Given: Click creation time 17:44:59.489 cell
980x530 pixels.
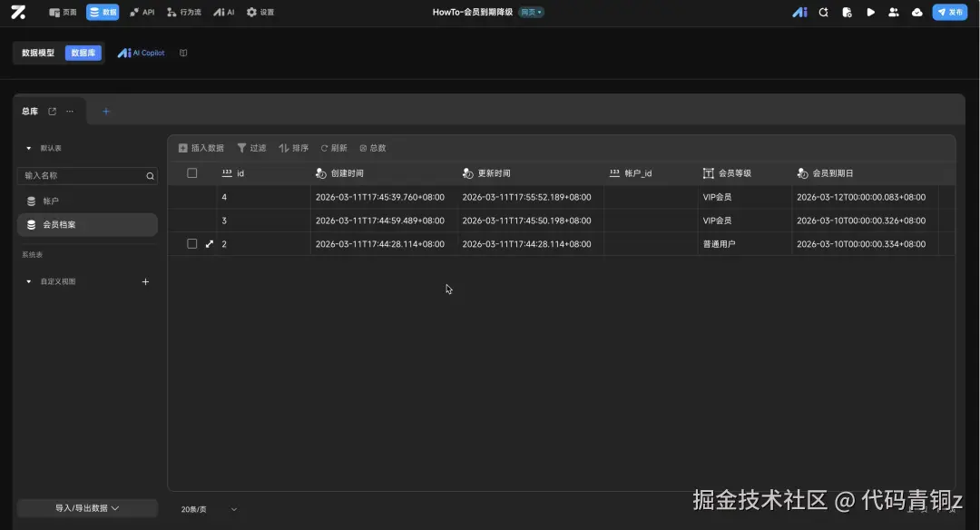Looking at the screenshot, I should tap(384, 221).
